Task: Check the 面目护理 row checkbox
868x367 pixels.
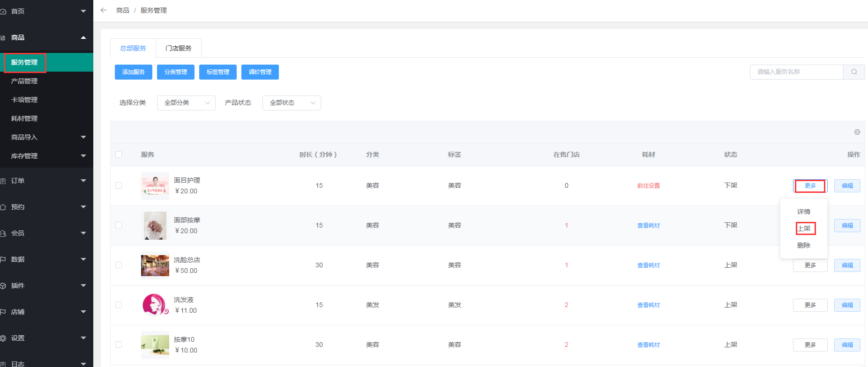Action: (x=119, y=185)
